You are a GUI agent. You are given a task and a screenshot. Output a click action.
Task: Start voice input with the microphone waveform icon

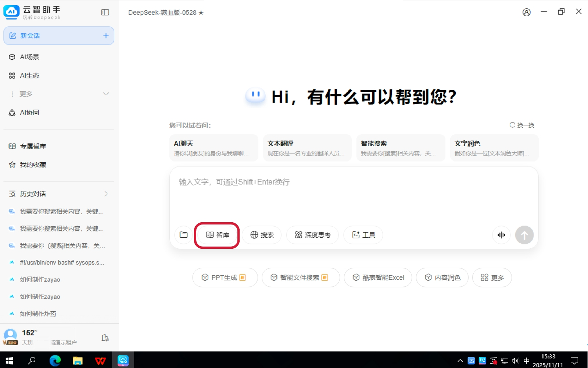501,235
